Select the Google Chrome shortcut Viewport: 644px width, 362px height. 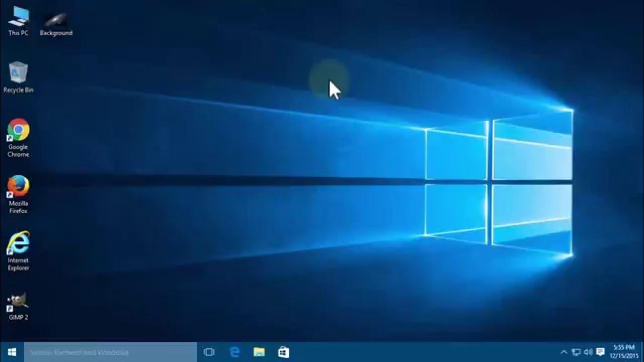pos(19,137)
